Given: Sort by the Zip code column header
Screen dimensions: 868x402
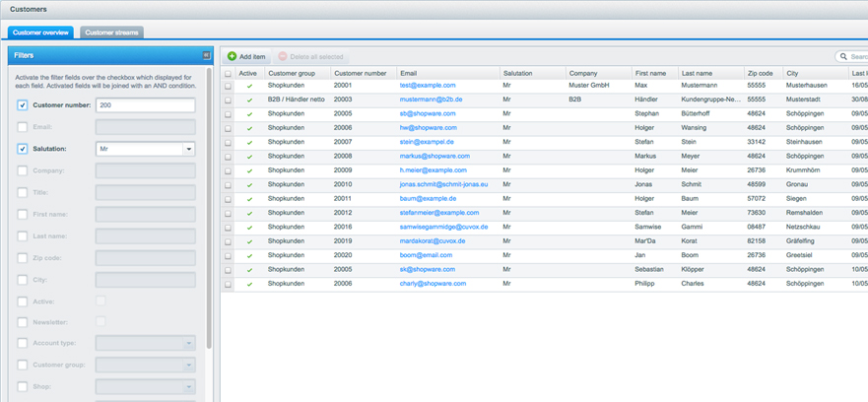Looking at the screenshot, I should (x=760, y=73).
